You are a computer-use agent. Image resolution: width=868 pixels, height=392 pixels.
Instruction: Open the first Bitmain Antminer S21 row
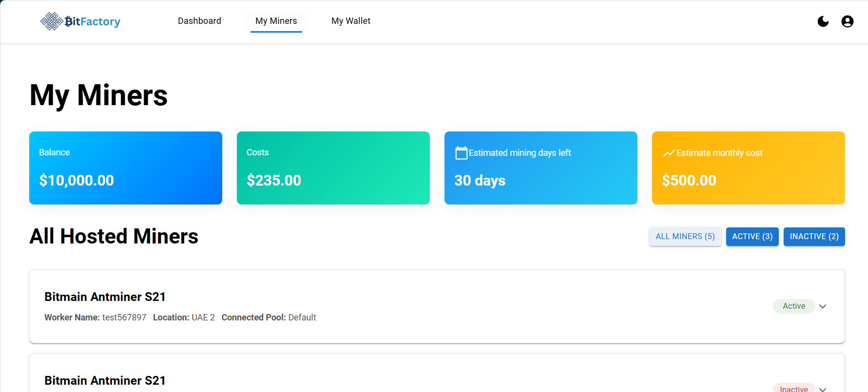click(x=390, y=306)
